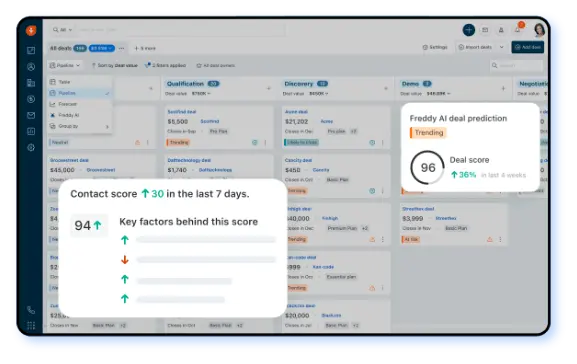Screen dimensions: 577x364
Task: Open the notifications bell with orange badge
Action: 518,29
